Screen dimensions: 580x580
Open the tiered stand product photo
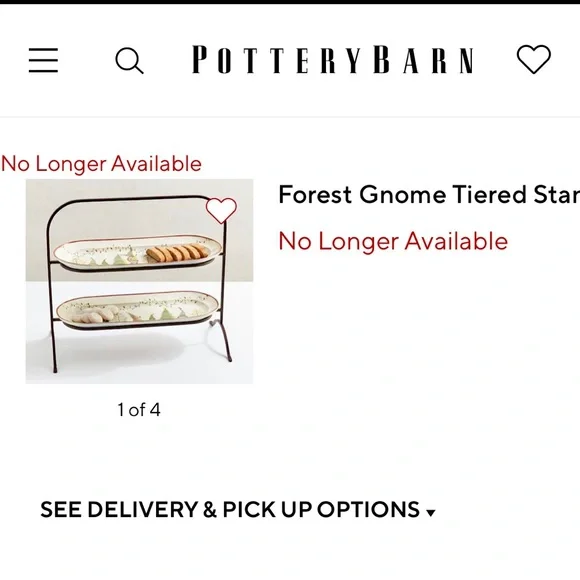click(x=139, y=281)
